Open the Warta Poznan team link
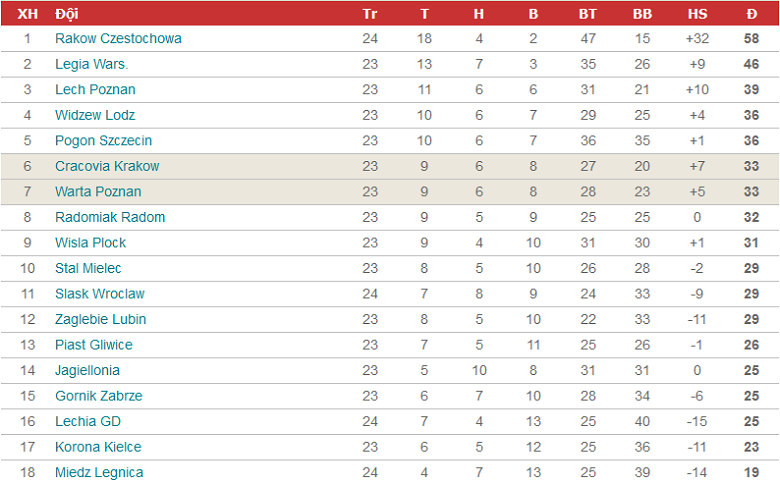 98,191
